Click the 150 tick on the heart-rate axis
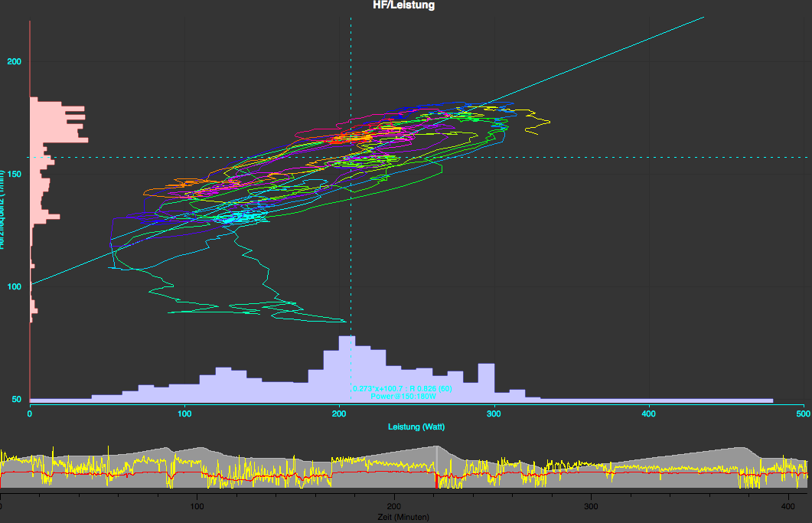The width and height of the screenshot is (812, 523). [14, 174]
